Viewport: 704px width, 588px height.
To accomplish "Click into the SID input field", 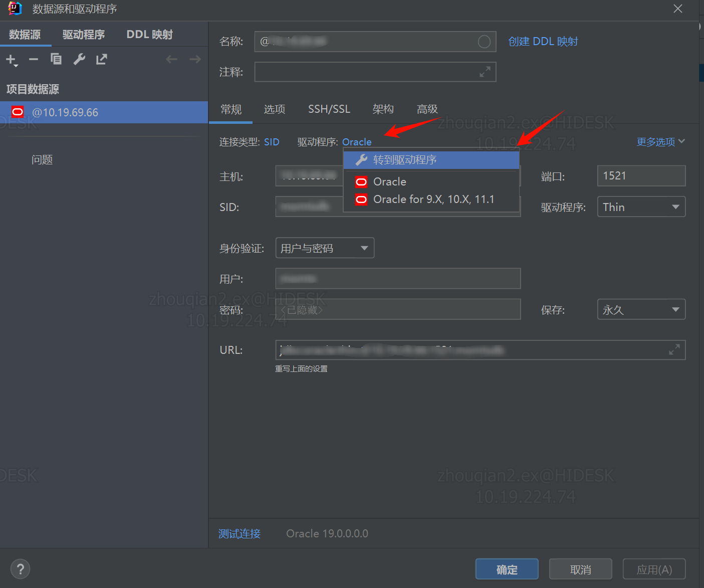I will pos(309,207).
